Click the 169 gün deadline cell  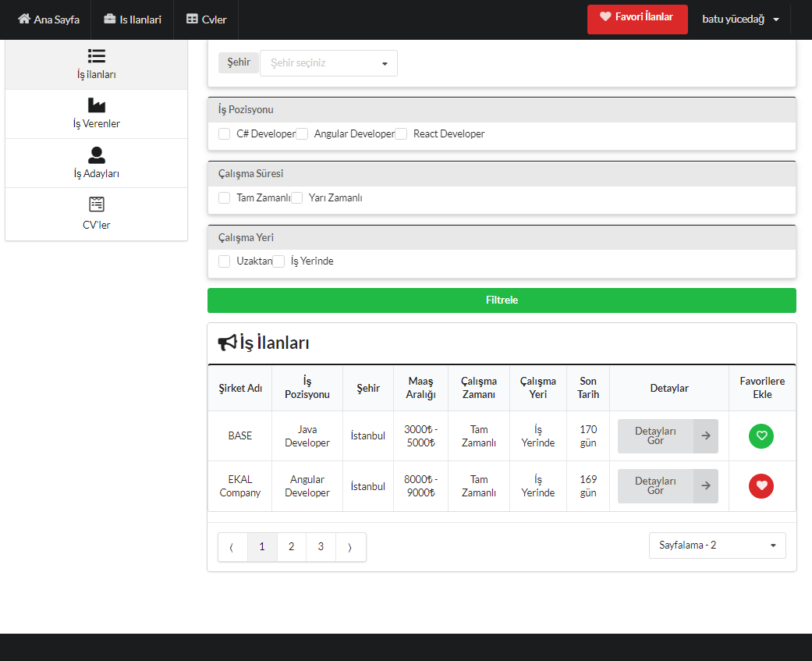[x=588, y=486]
